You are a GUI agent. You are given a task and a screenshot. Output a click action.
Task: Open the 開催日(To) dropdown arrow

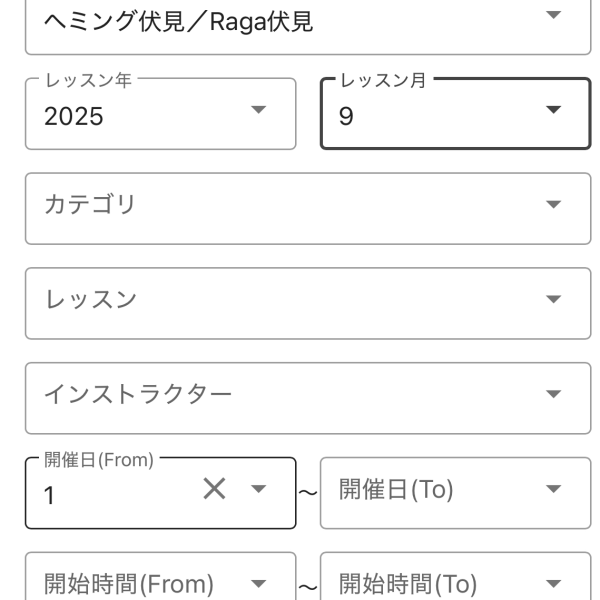click(553, 489)
